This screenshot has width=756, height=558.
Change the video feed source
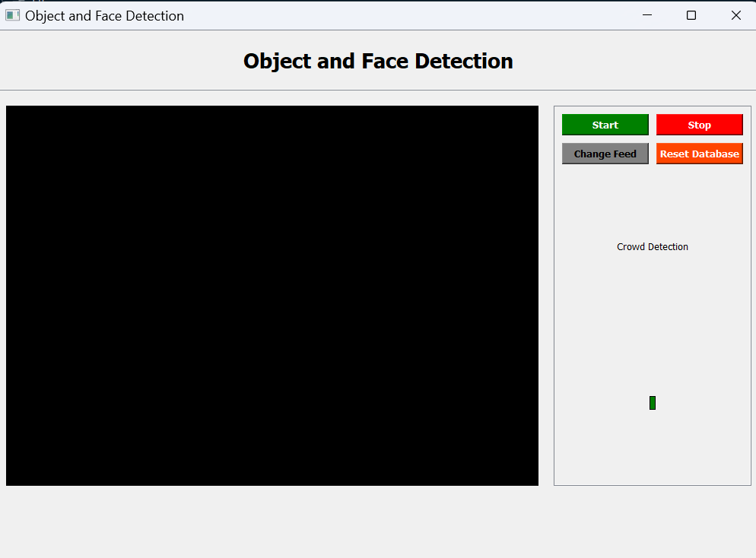point(605,153)
